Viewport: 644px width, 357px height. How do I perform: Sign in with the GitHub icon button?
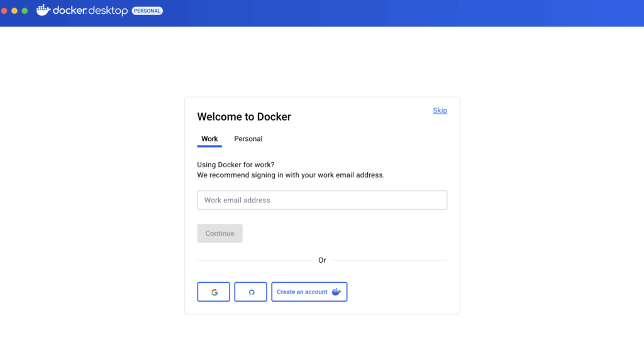pyautogui.click(x=250, y=292)
